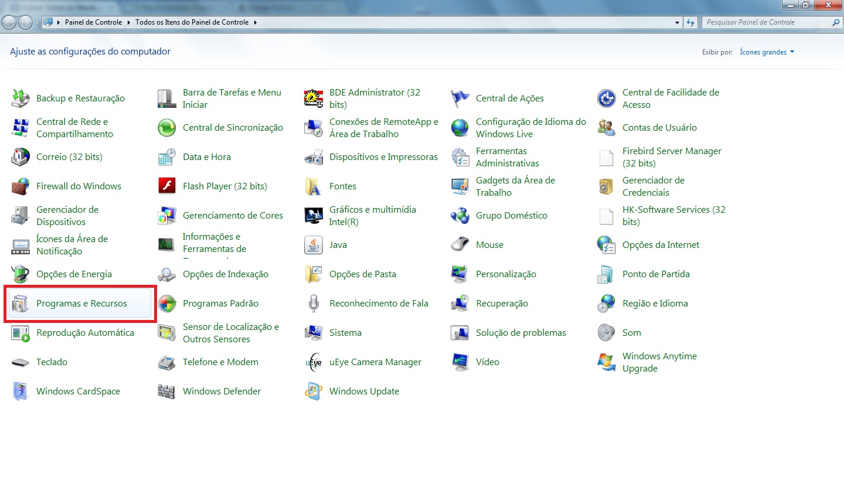Screen dimensions: 844x504
Task: Open the Região e Idioma link
Action: click(655, 304)
